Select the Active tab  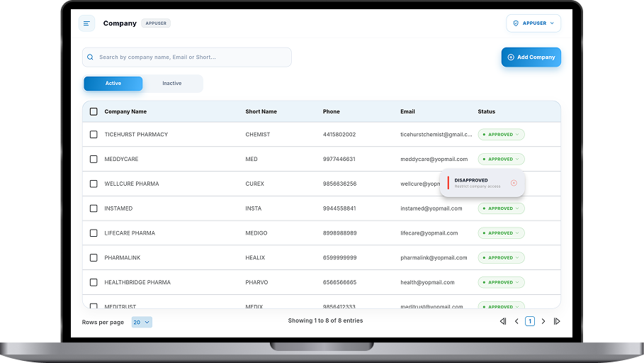[x=113, y=84]
